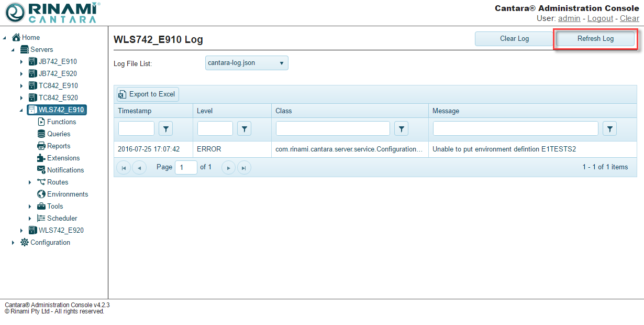
Task: Click the Clear Log button
Action: [x=514, y=39]
